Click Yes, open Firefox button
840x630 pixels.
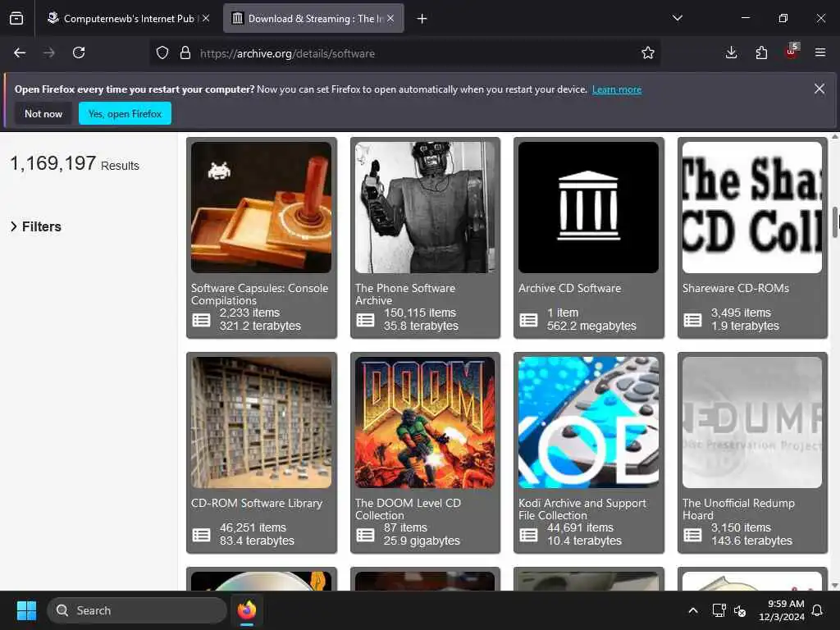(125, 113)
